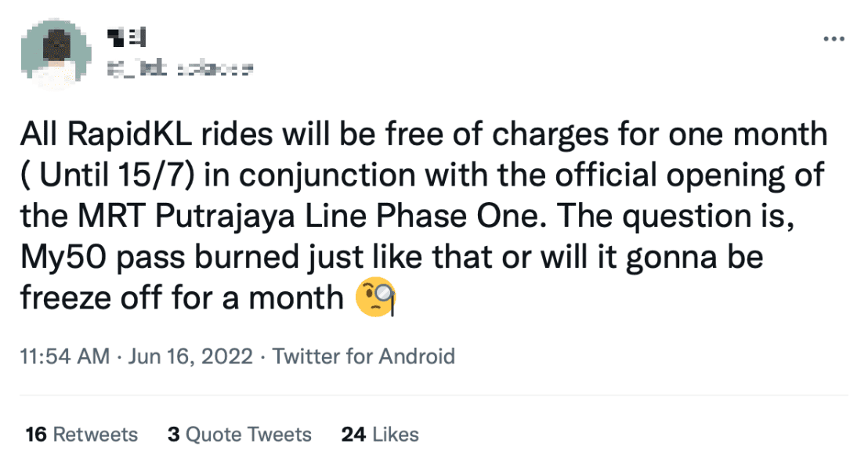868x473 pixels.
Task: Click 'freeze off for a month' text
Action: click(x=182, y=298)
